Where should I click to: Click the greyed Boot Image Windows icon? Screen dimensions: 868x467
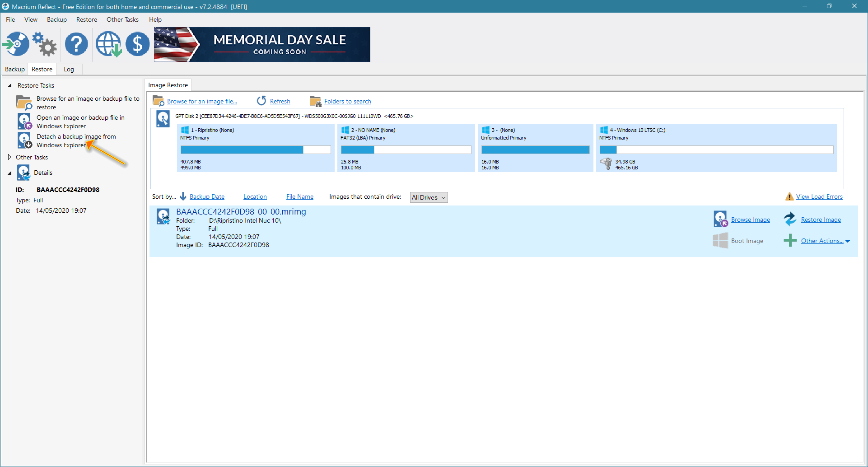tap(720, 240)
